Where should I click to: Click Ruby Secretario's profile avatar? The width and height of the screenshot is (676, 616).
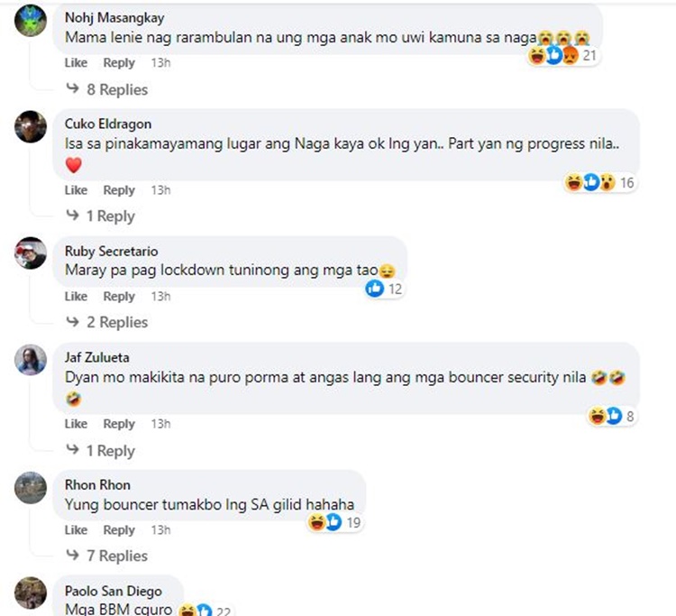pos(31,253)
